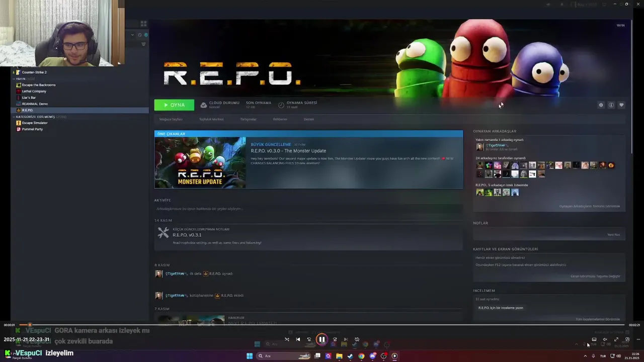Screen dimensions: 644x362
Task: Click the wrench patch notes icon
Action: pos(163,232)
